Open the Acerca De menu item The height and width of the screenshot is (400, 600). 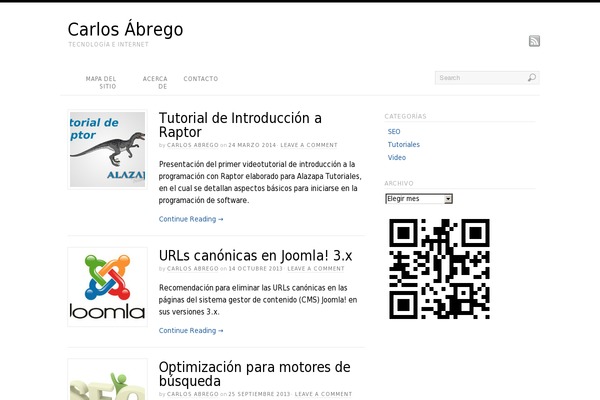[x=155, y=83]
